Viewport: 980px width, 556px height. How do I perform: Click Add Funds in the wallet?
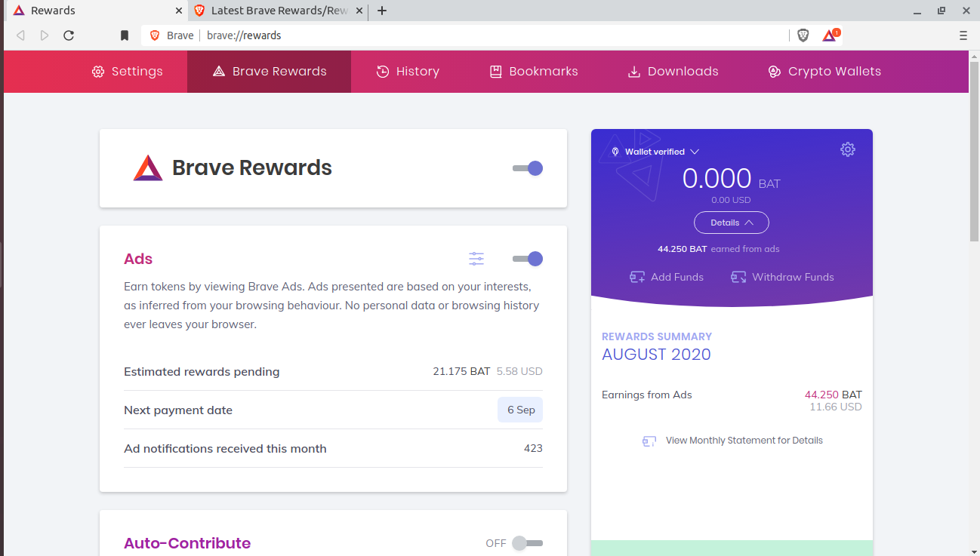coord(667,277)
